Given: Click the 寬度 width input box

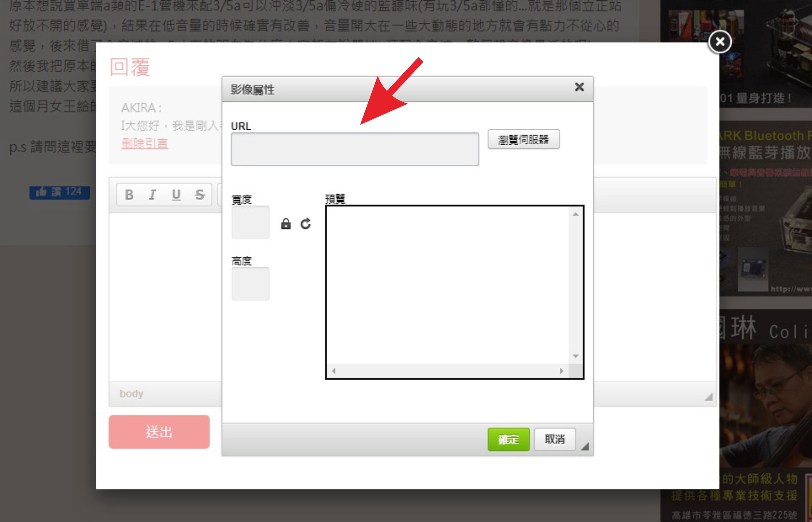Looking at the screenshot, I should (x=250, y=222).
